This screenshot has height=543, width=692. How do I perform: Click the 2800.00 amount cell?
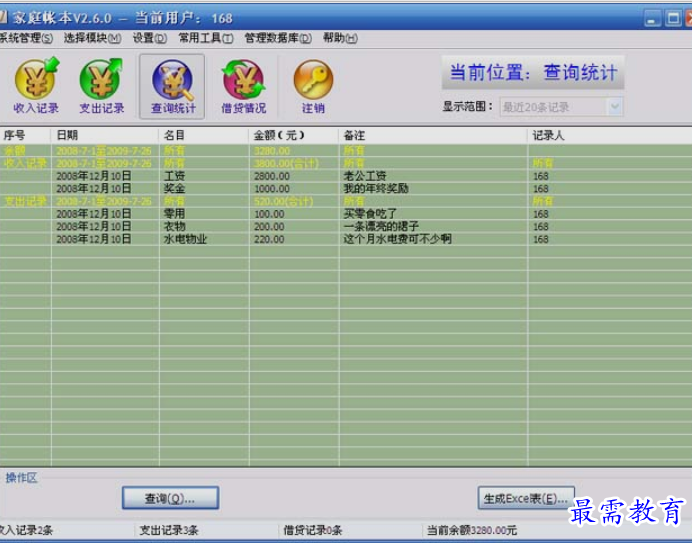pos(272,176)
